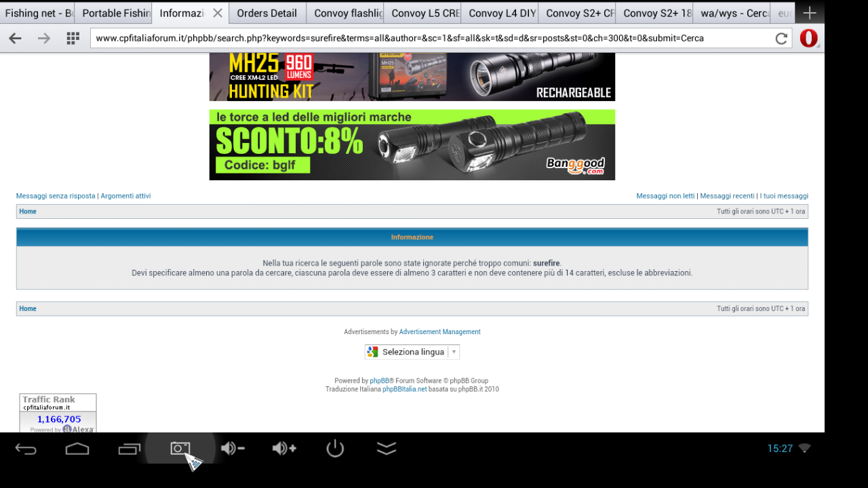The image size is (868, 488).
Task: Add a new browser tab
Action: (x=809, y=13)
